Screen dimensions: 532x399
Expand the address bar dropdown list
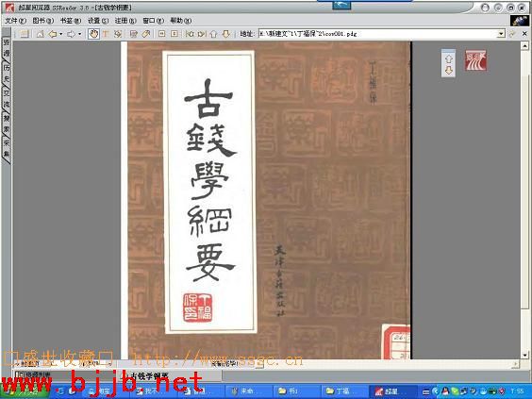point(501,34)
